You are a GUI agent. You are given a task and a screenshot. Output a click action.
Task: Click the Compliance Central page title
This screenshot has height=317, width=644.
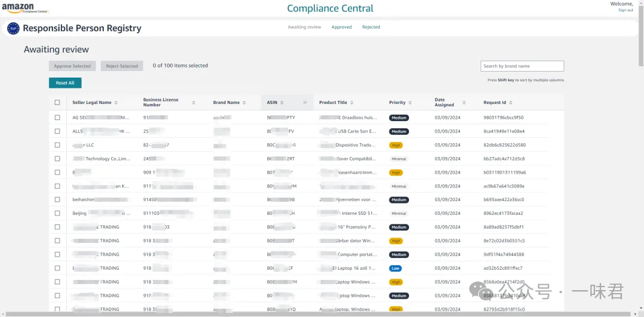[330, 8]
